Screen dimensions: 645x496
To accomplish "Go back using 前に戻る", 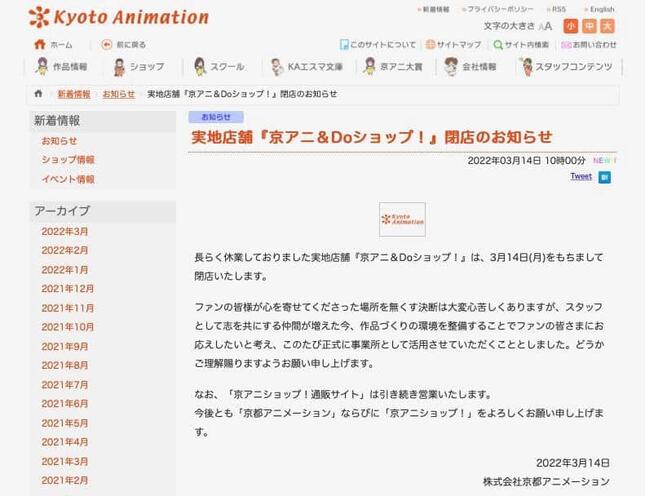I will point(124,45).
